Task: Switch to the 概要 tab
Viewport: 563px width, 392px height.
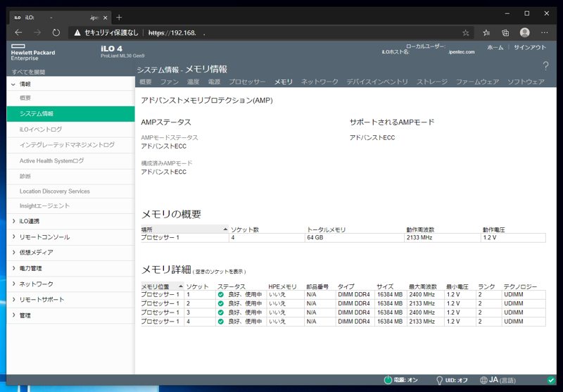Action: pyautogui.click(x=146, y=82)
